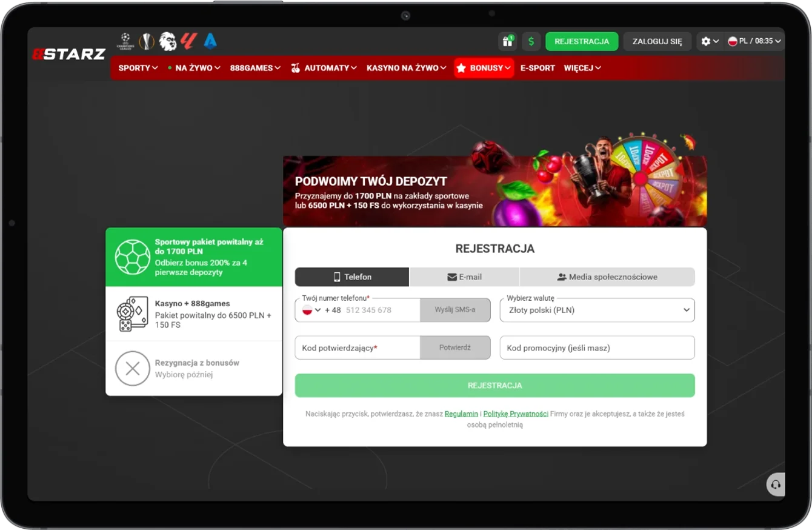The height and width of the screenshot is (530, 812).
Task: Expand the 888GAMES menu
Action: [x=255, y=68]
